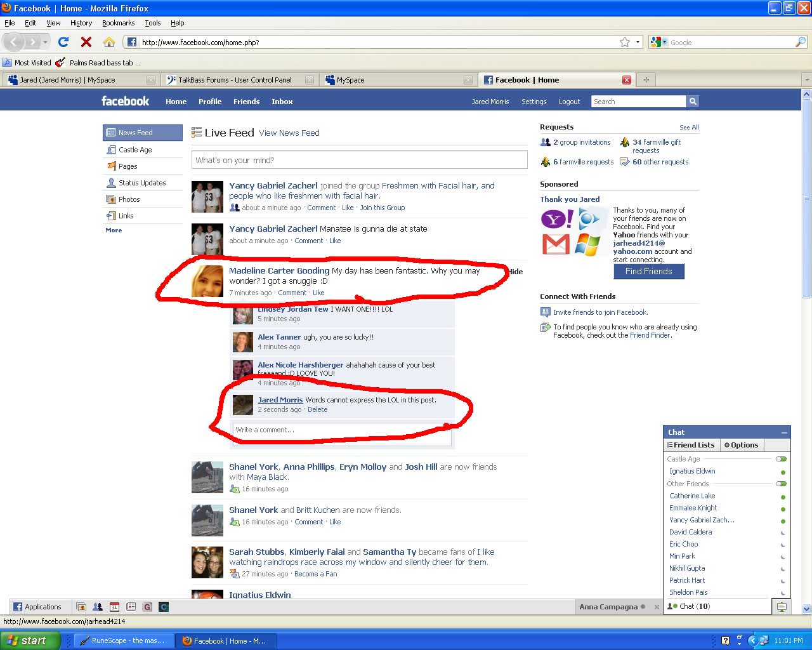Viewport: 812px width, 650px height.
Task: Click Join this Group link
Action: point(383,208)
